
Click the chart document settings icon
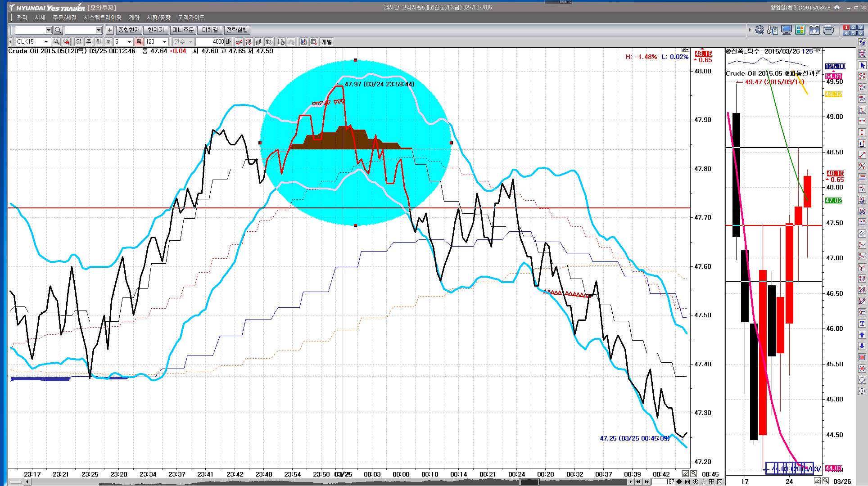pyautogui.click(x=281, y=42)
